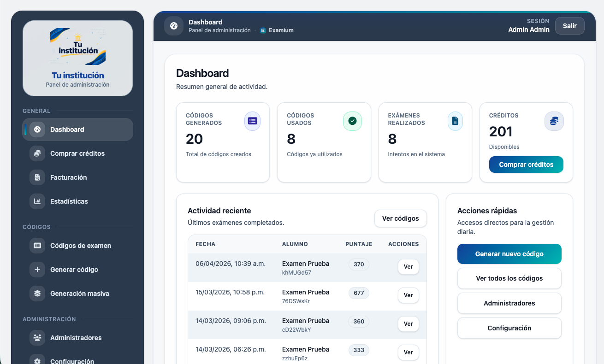Click the Administradores people icon
Screen dimensions: 604x364
(x=37, y=338)
